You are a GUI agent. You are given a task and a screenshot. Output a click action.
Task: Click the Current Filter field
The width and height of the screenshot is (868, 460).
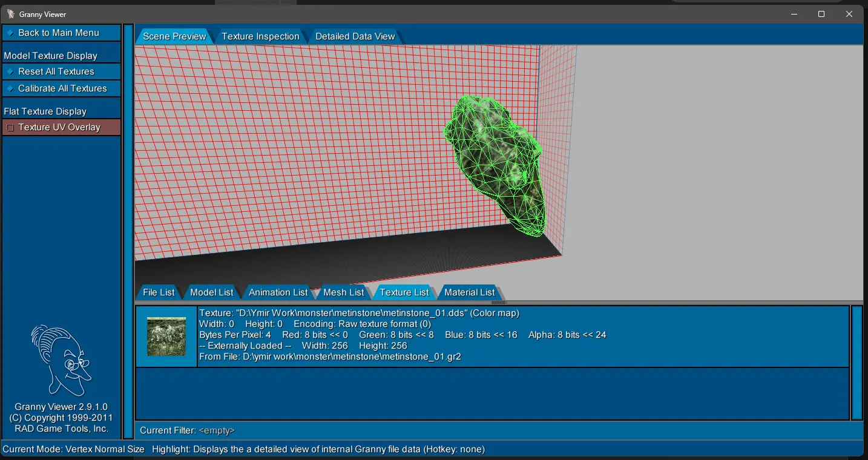pyautogui.click(x=217, y=430)
